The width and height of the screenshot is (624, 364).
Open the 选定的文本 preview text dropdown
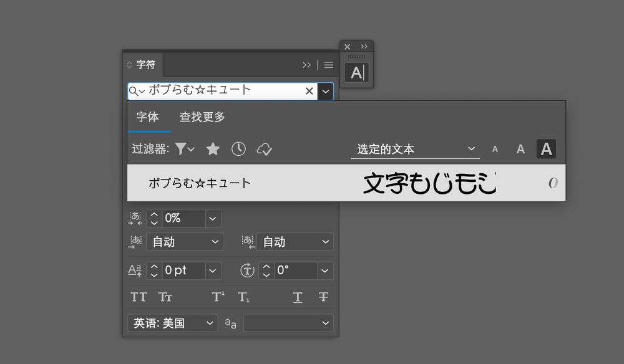pyautogui.click(x=415, y=149)
